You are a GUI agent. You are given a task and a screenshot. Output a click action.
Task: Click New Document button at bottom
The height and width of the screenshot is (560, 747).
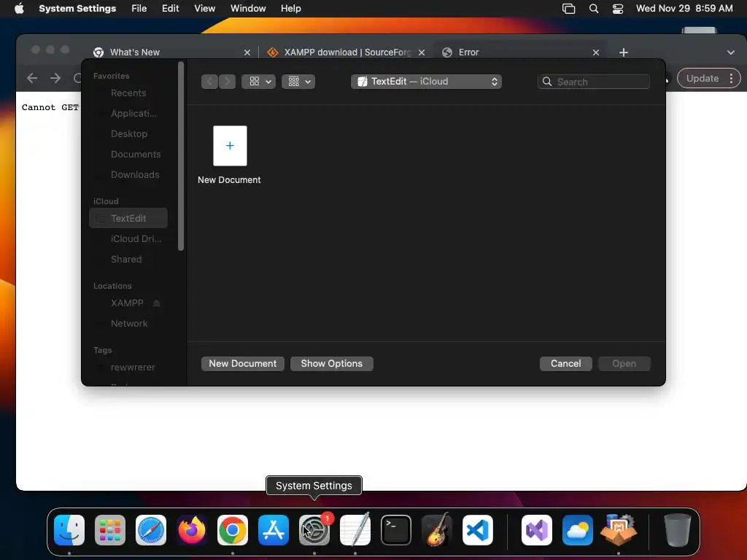[x=242, y=363]
